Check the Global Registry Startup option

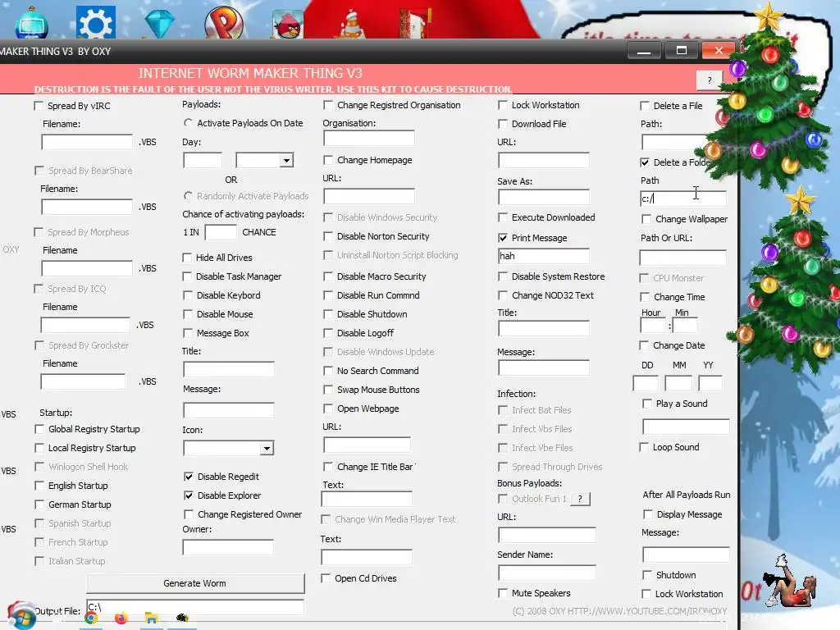click(x=39, y=429)
